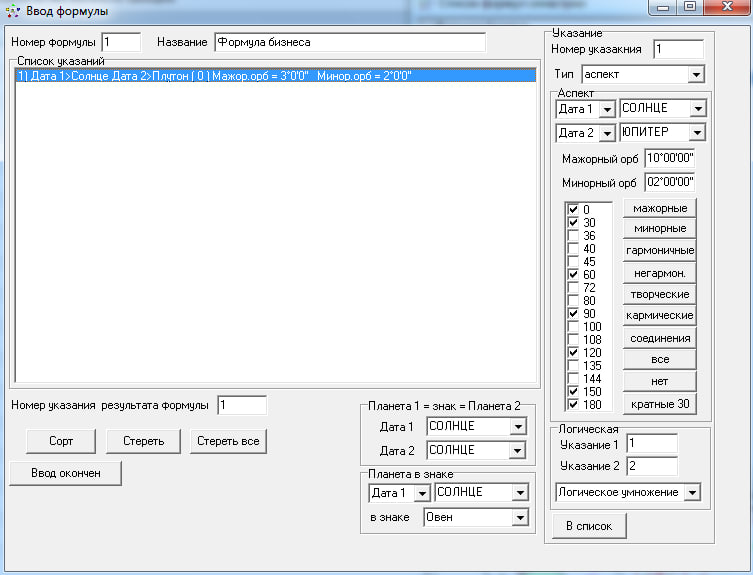Choose кармические aspects button
This screenshot has width=753, height=575.
(659, 316)
